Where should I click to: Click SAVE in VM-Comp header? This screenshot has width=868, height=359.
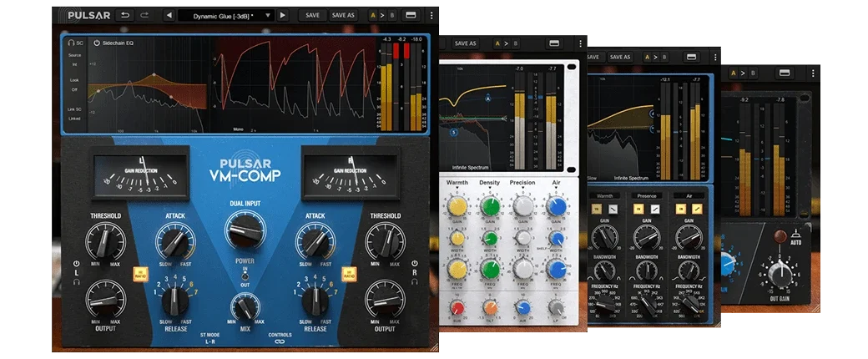(312, 15)
